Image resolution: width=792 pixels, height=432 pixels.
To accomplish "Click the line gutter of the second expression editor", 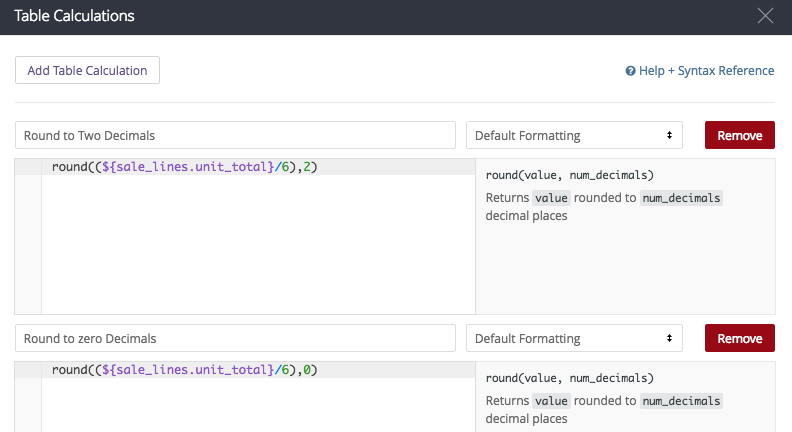I will click(x=28, y=397).
